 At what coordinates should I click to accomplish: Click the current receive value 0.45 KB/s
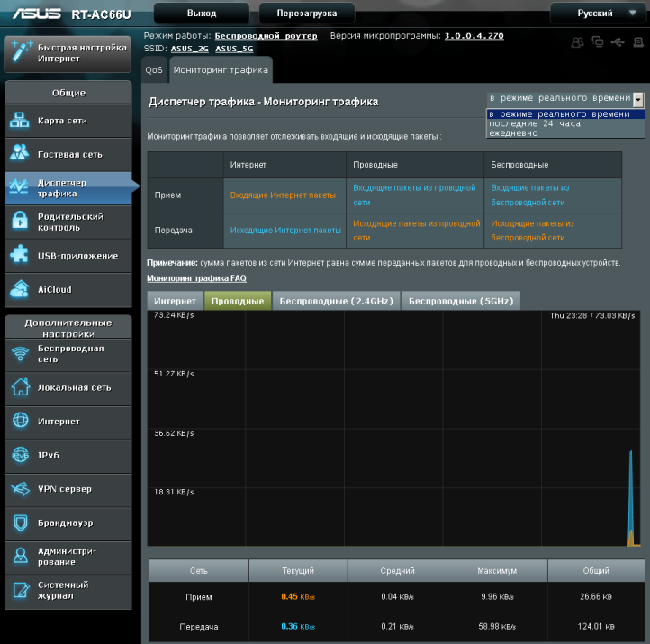tap(298, 597)
